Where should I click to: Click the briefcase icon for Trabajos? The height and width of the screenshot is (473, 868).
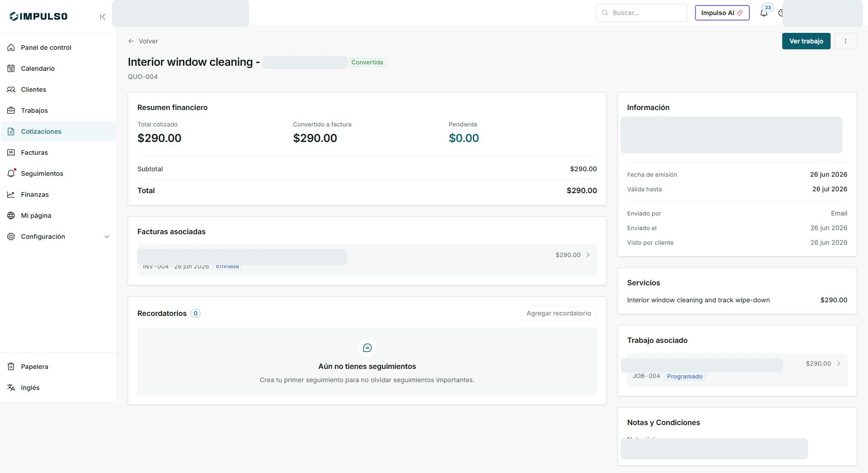click(x=11, y=110)
